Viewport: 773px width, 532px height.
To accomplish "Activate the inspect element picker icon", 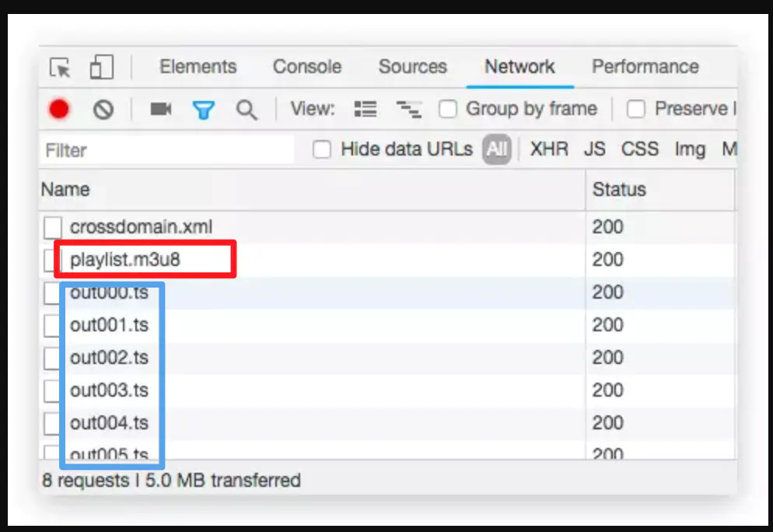I will (x=60, y=67).
